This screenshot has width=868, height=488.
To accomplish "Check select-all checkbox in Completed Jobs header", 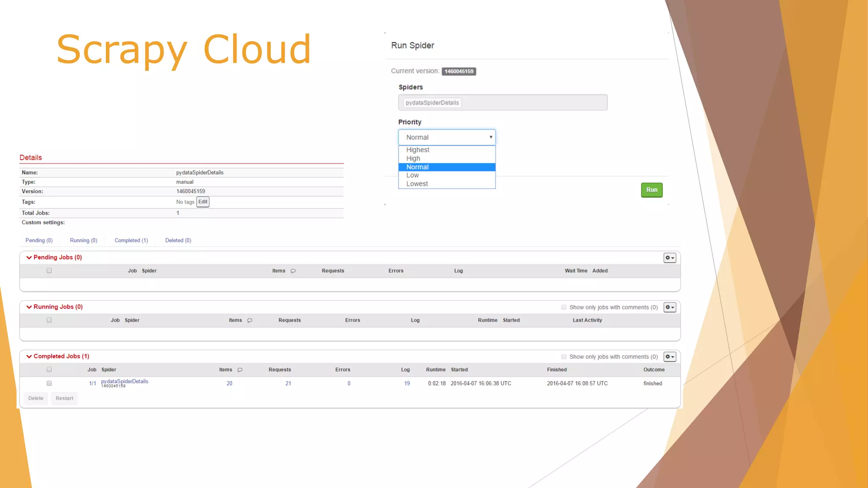I will click(49, 370).
